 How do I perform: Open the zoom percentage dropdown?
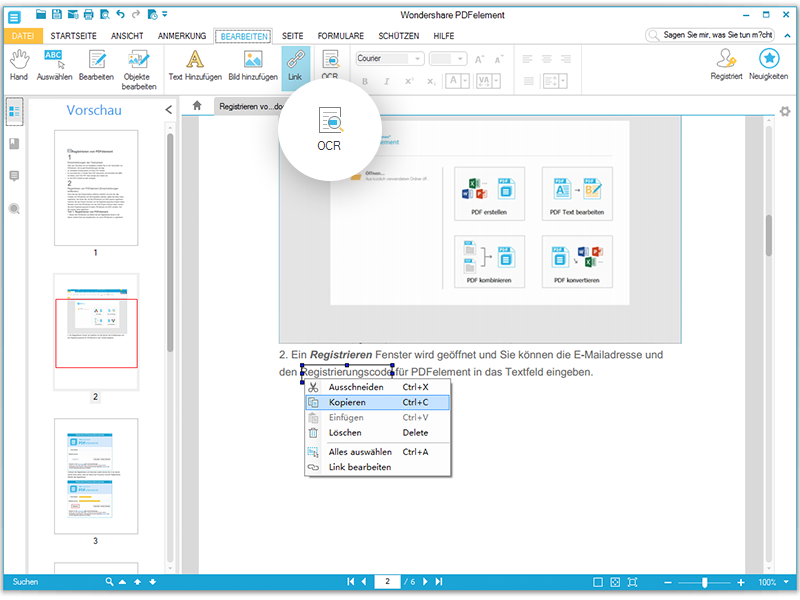tap(787, 582)
